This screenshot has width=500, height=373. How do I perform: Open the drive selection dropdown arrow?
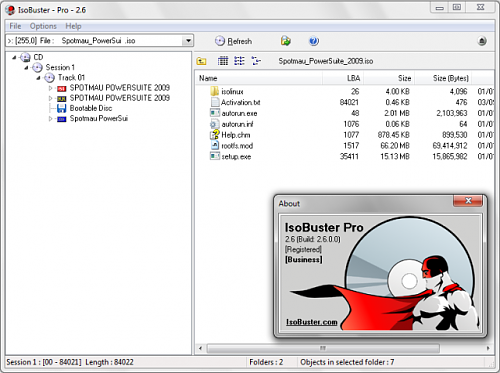pos(188,41)
